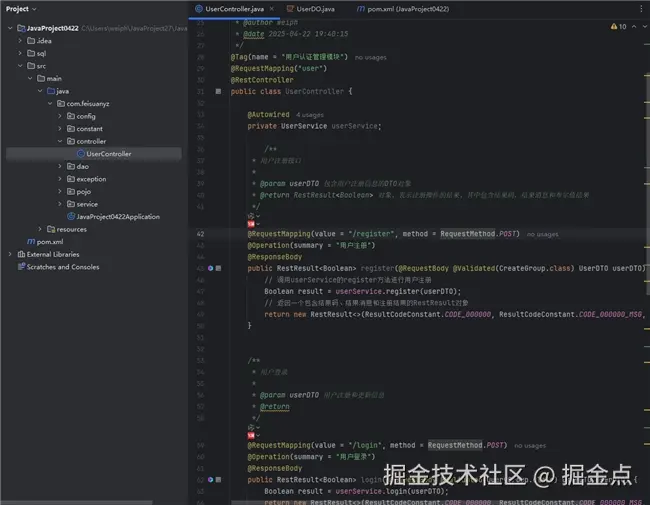The width and height of the screenshot is (650, 505).
Task: Click the exception package icon
Action: 71,179
